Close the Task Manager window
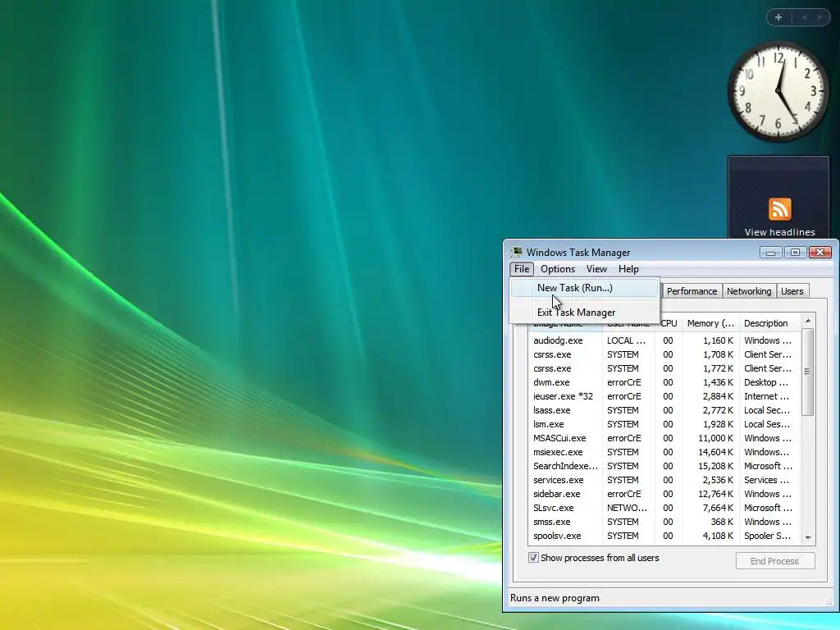Image resolution: width=840 pixels, height=630 pixels. click(x=820, y=253)
